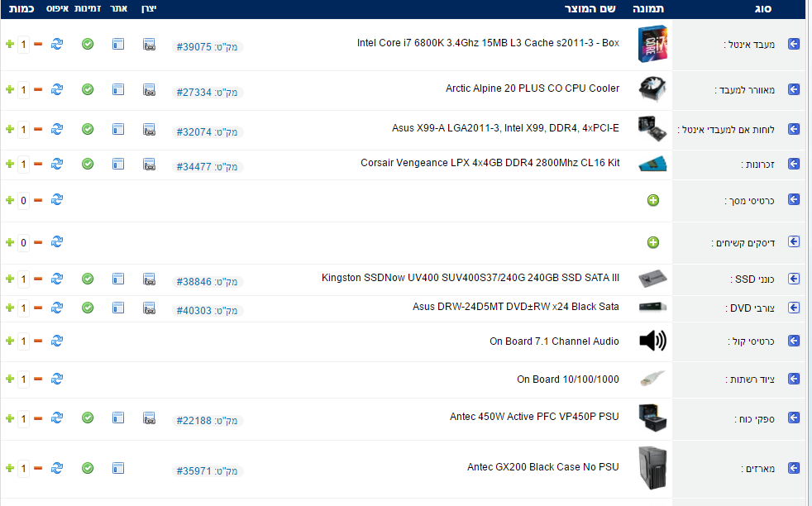The image size is (812, 506).
Task: Click quantity field of On Board 7.1 Audio
Action: click(23, 341)
